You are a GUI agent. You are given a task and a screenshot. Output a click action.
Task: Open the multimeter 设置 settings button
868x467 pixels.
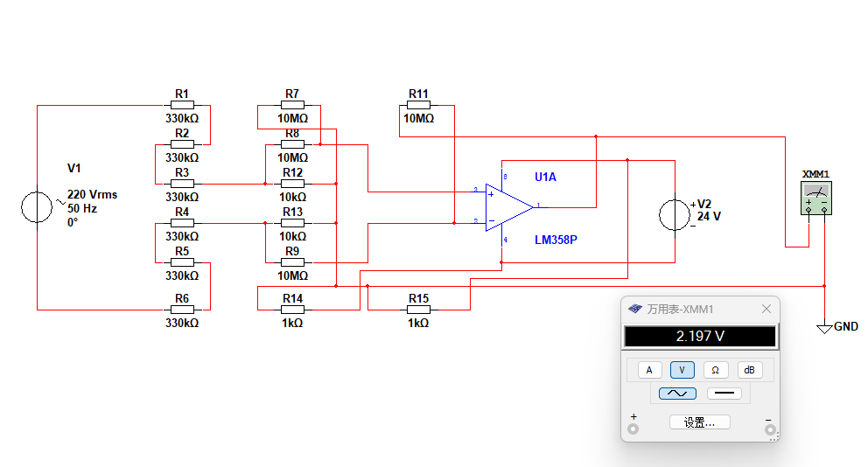click(700, 422)
